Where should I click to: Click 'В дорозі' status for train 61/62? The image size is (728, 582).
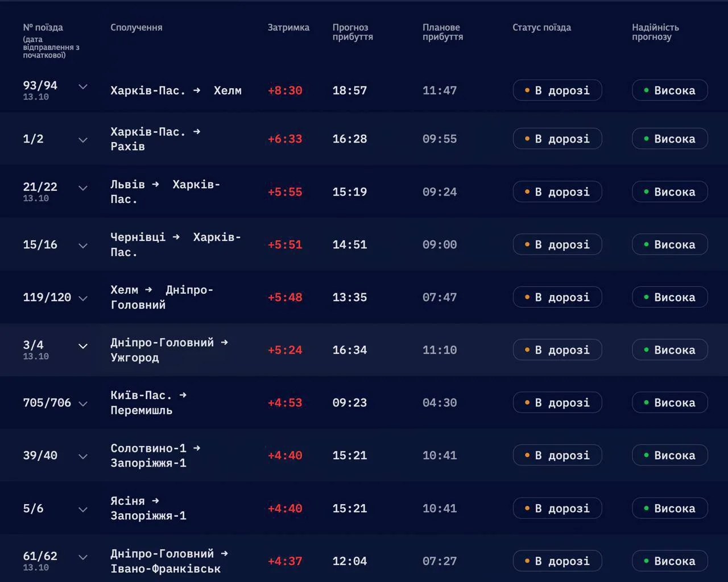coord(557,561)
